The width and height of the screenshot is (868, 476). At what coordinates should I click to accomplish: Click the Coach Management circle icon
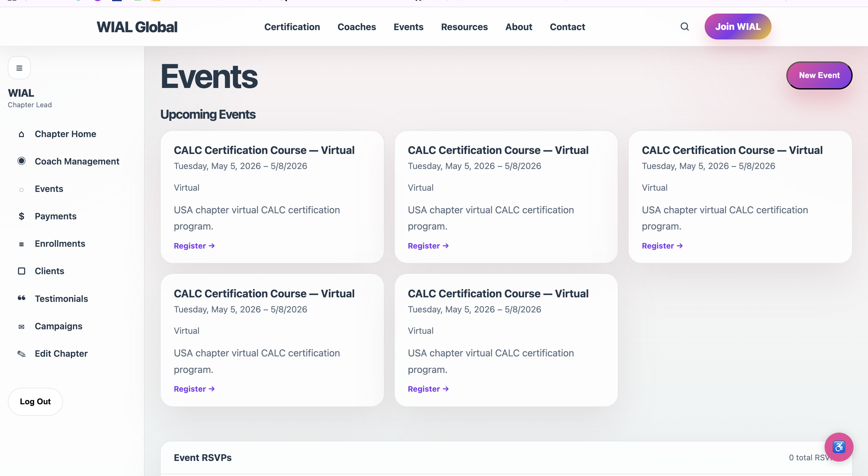point(21,161)
